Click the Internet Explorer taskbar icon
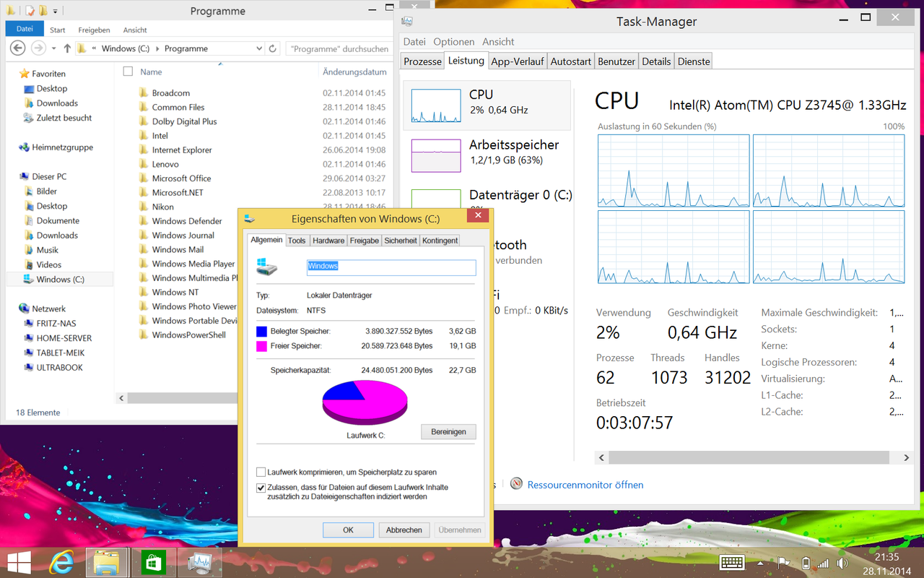Image resolution: width=924 pixels, height=578 pixels. (61, 562)
